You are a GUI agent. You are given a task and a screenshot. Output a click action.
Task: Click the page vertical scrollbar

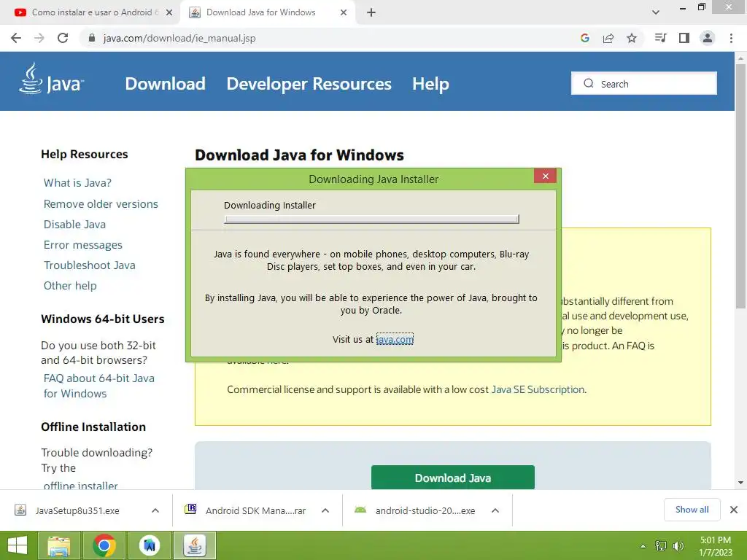pos(740,186)
